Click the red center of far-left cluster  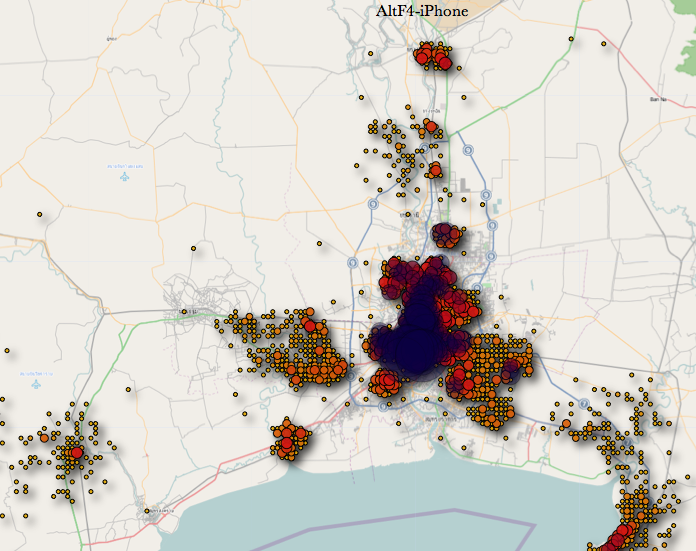75,453
